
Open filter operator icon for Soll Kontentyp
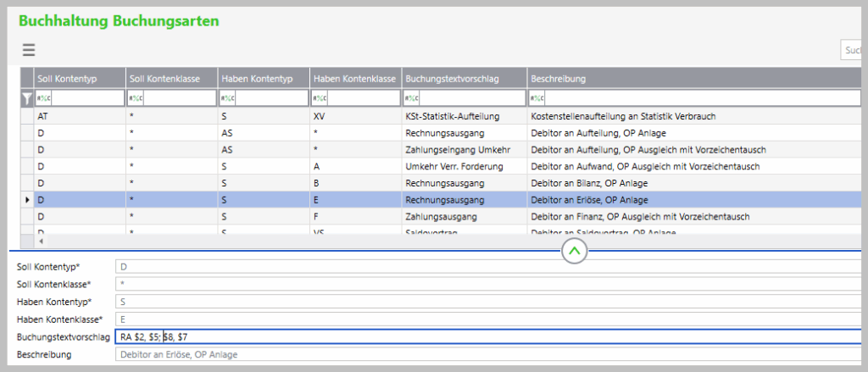click(x=42, y=98)
